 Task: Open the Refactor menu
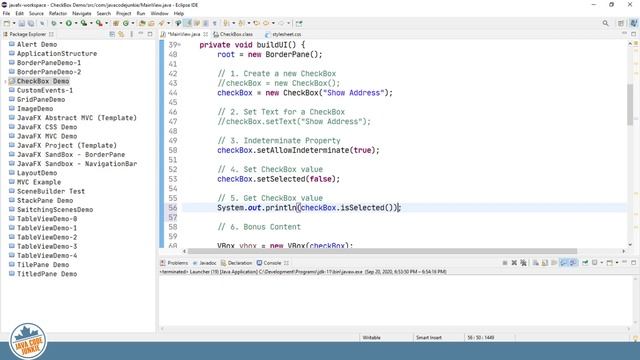click(58, 13)
